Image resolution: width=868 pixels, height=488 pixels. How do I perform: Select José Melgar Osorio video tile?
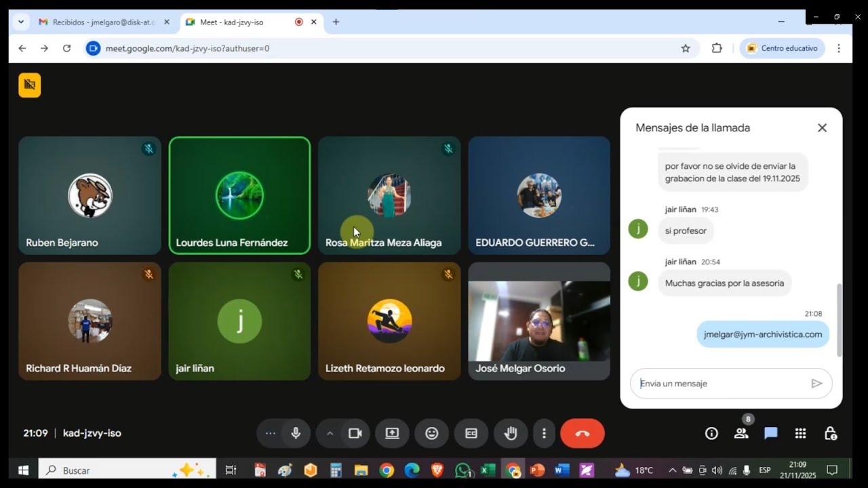pos(539,321)
